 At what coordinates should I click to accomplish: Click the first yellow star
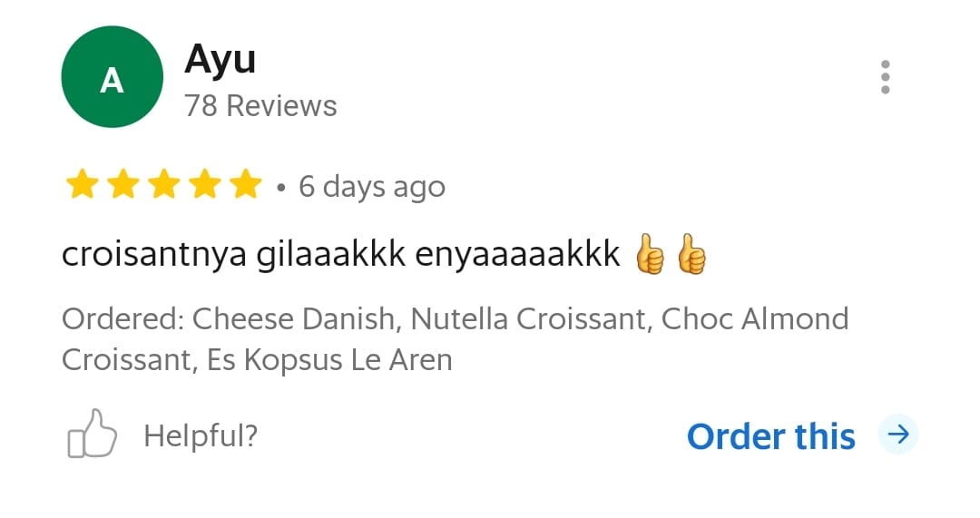[82, 184]
